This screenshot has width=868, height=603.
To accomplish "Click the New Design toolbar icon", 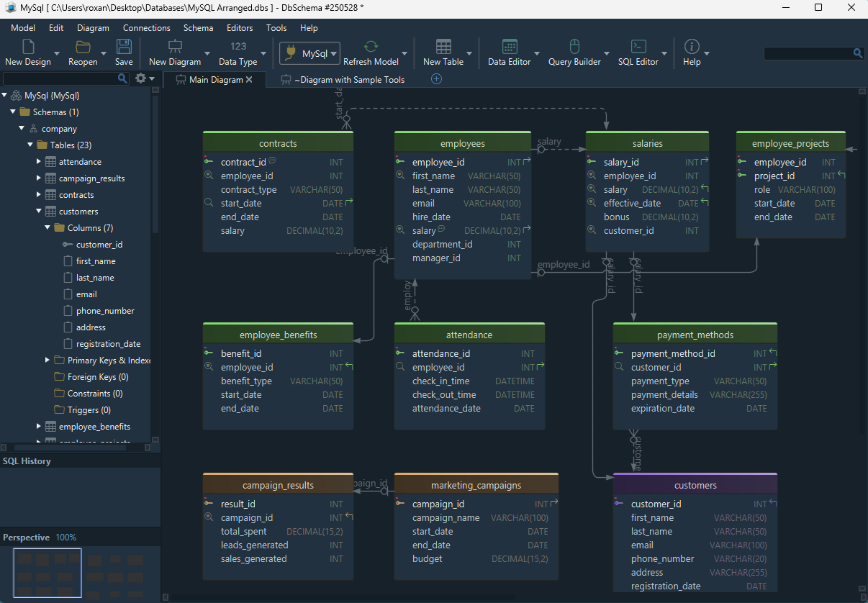I will pos(28,47).
